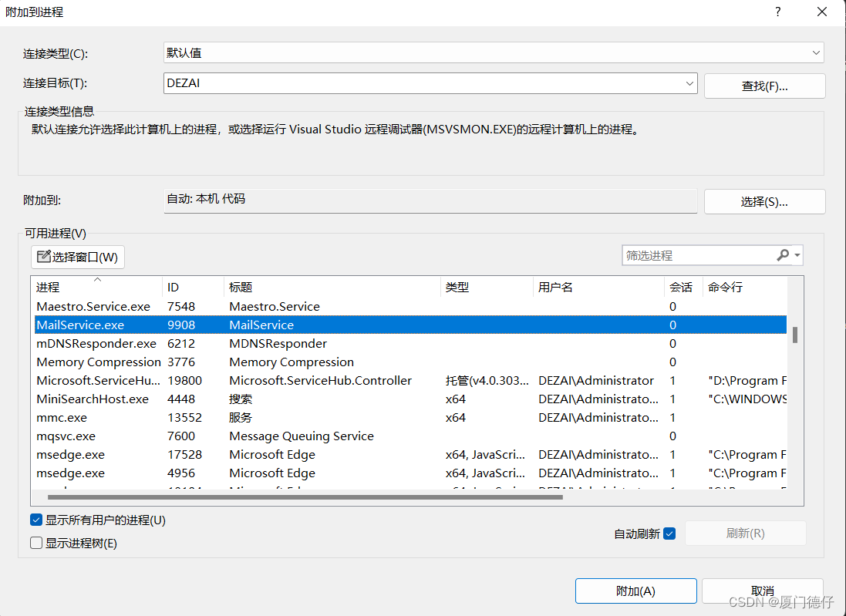Click the 连接目标 DEZAI text field
Image resolution: width=846 pixels, height=616 pixels.
pos(423,83)
